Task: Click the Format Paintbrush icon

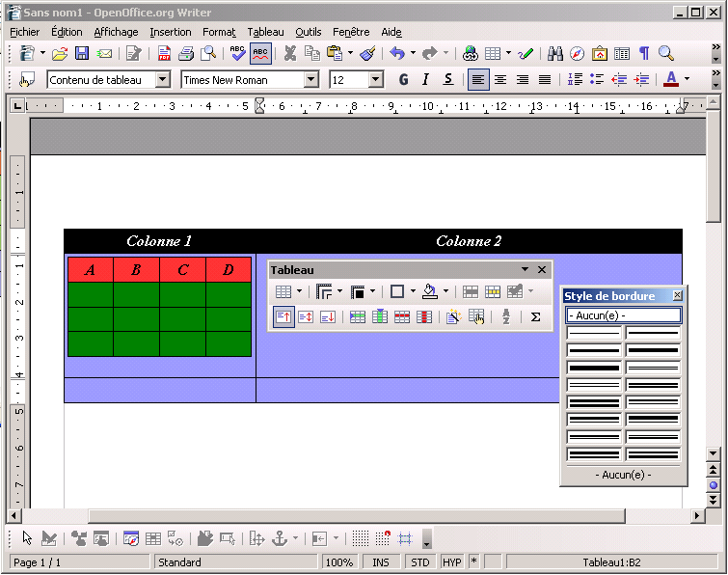Action: 368,53
